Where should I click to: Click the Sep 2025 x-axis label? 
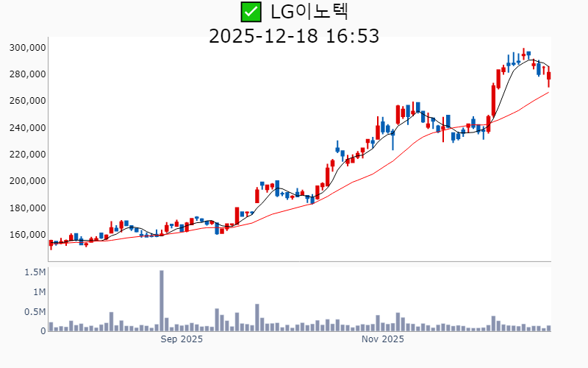(182, 339)
